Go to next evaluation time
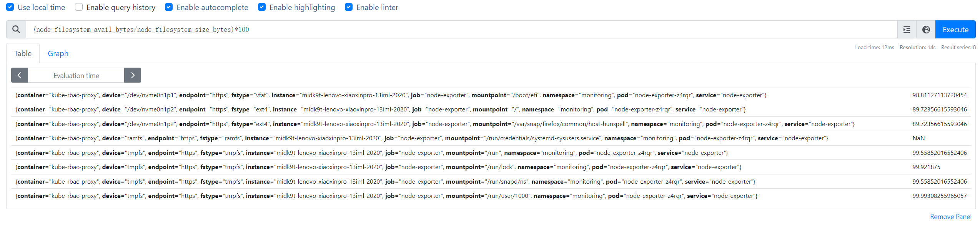980x229 pixels. (x=133, y=75)
